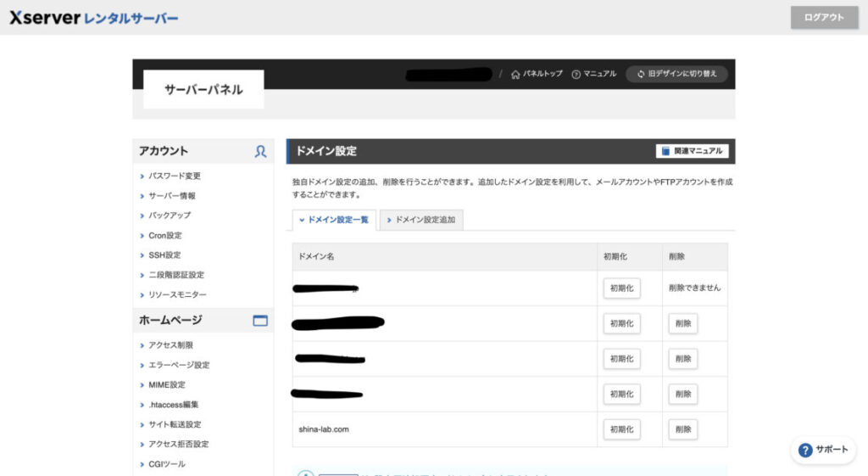Go to Cron設定 in the sidebar

point(165,235)
